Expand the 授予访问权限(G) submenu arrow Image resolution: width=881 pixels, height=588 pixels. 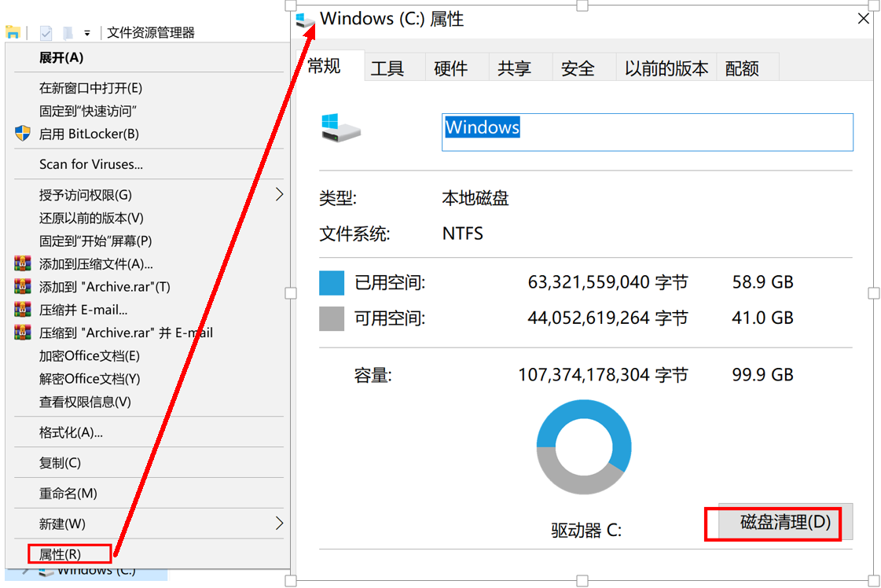pyautogui.click(x=279, y=194)
